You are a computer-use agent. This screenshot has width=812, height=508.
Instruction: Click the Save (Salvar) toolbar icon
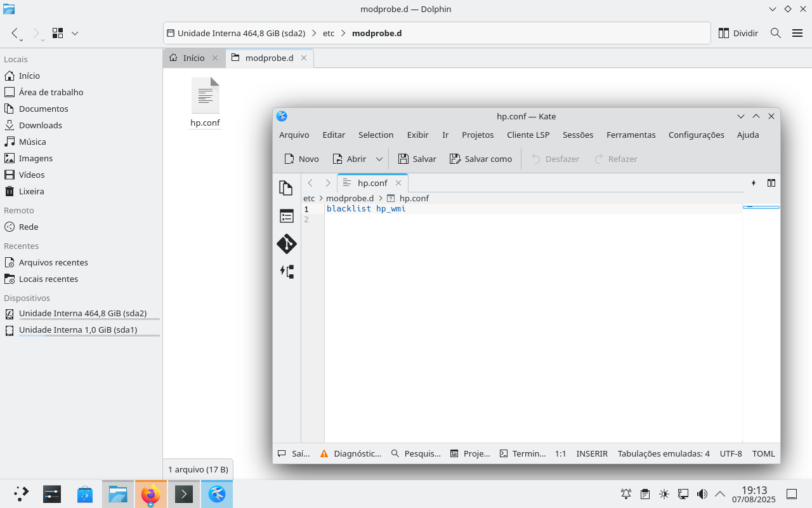[417, 159]
